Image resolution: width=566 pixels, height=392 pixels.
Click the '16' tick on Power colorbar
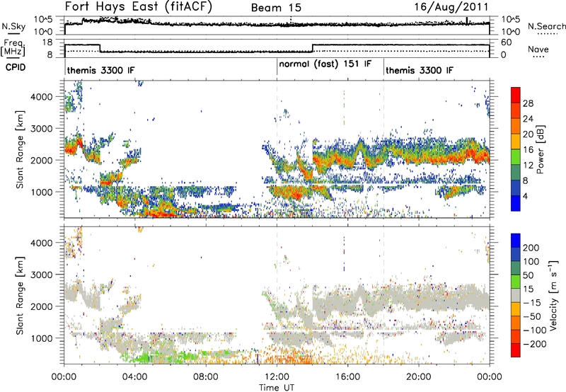(528, 150)
